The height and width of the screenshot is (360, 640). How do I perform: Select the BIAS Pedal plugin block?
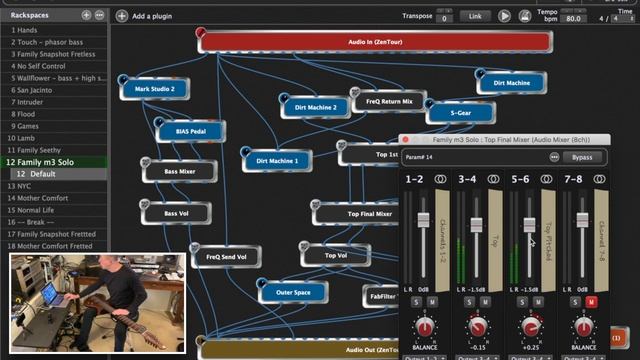[191, 131]
